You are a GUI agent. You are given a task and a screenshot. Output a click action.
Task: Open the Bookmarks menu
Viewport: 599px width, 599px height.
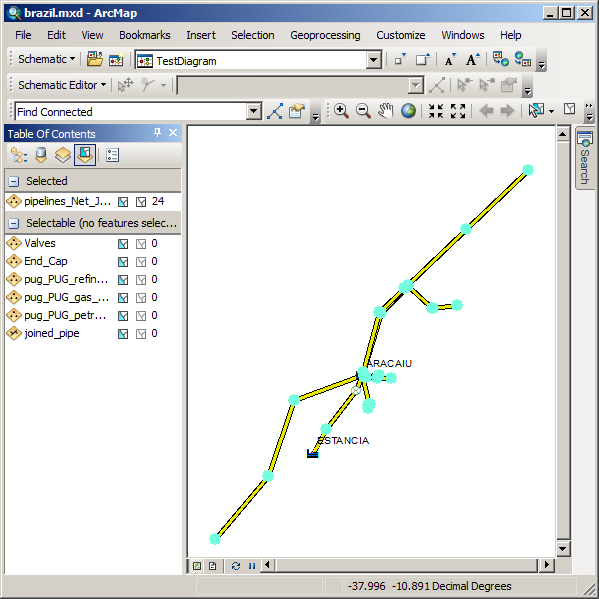pyautogui.click(x=144, y=35)
